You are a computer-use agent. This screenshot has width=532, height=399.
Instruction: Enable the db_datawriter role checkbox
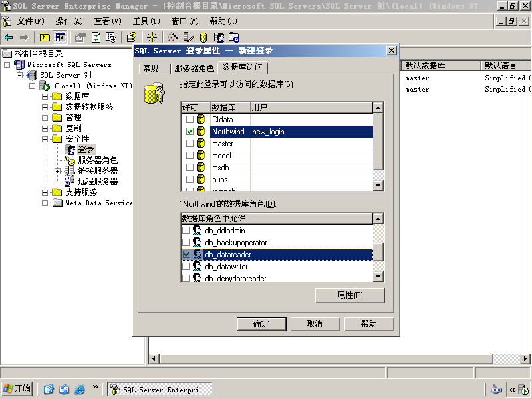pos(186,267)
